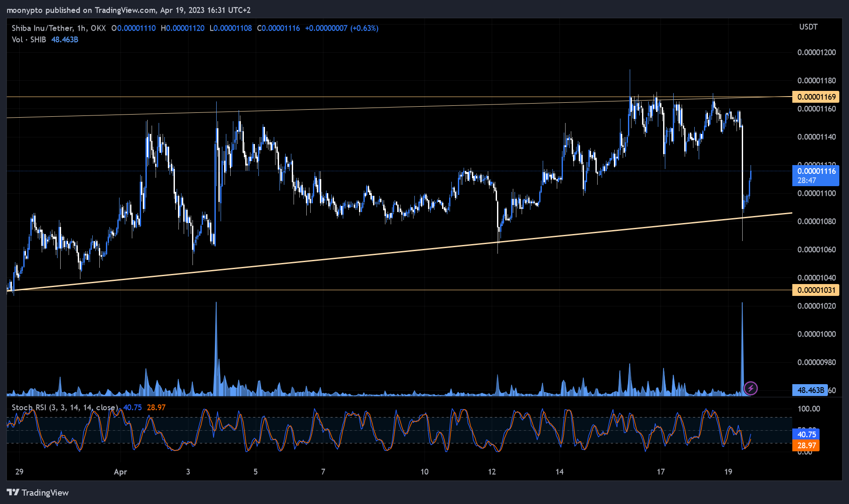
Task: Click the Vol · SHIB indicator label
Action: pyautogui.click(x=29, y=40)
